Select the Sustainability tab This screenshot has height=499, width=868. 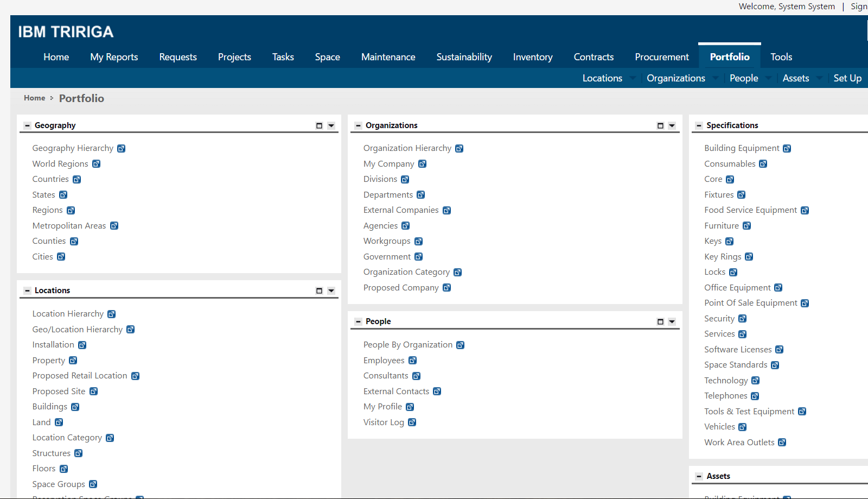coord(464,57)
